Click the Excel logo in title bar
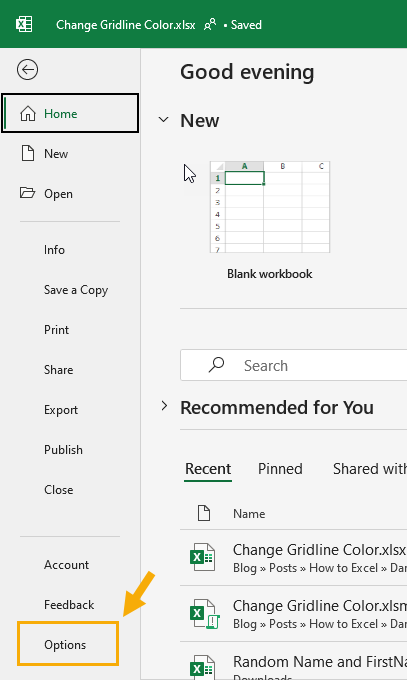 (x=24, y=24)
